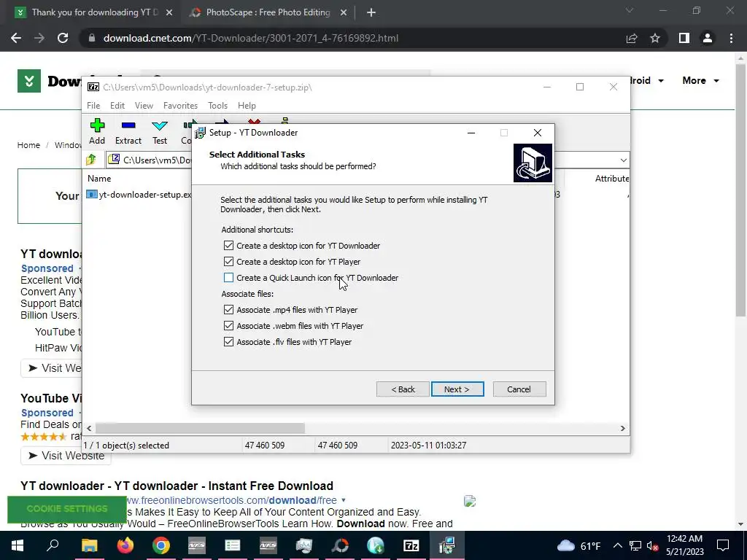The image size is (747, 560).
Task: Uncheck desktop icon for YT Player
Action: 228,262
